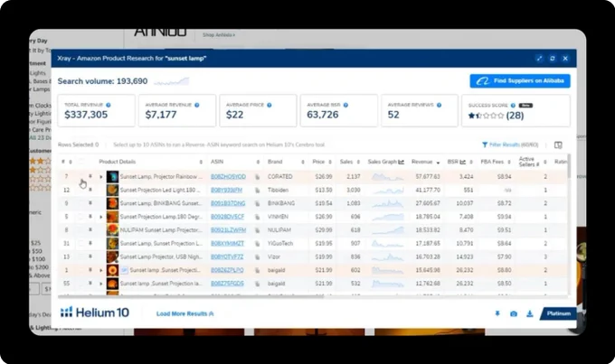The height and width of the screenshot is (364, 615).
Task: Copy ASIN of the VINMEN product
Action: pos(257,217)
